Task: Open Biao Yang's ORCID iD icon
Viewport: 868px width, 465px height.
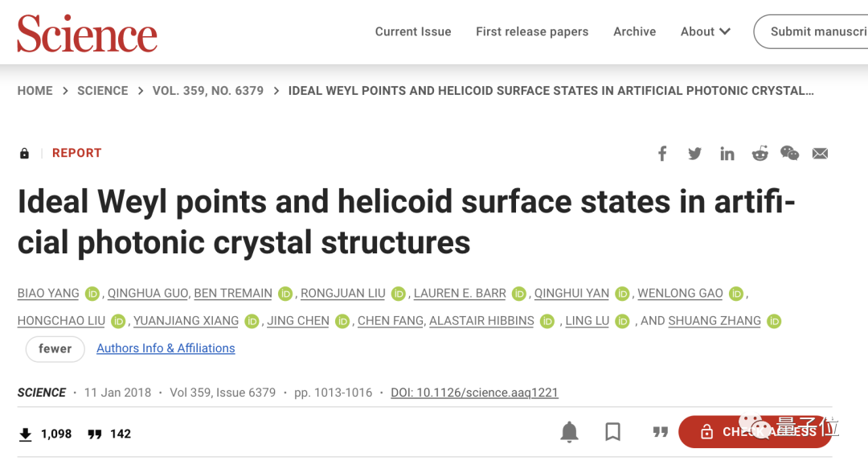Action: [x=92, y=294]
